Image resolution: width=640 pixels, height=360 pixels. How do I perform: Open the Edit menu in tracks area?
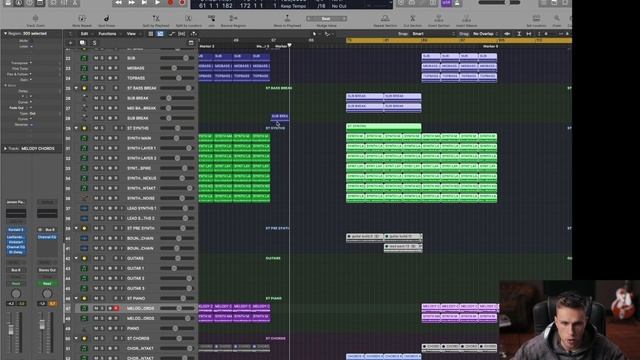[x=84, y=34]
